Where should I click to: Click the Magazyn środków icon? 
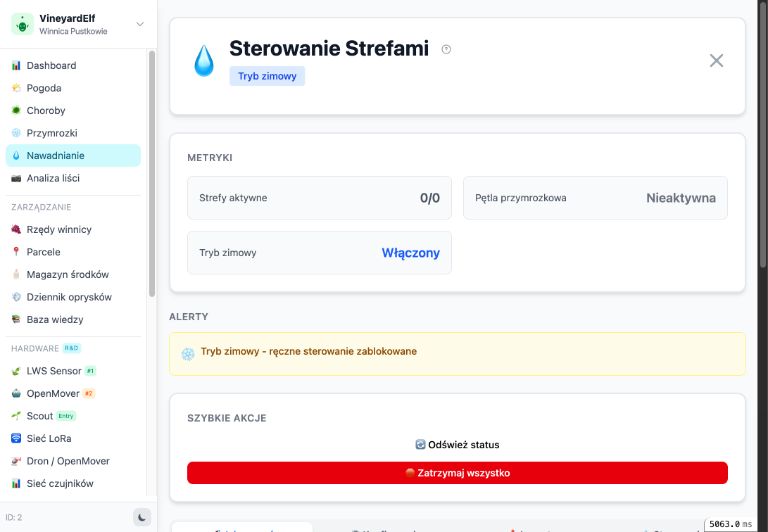[16, 274]
